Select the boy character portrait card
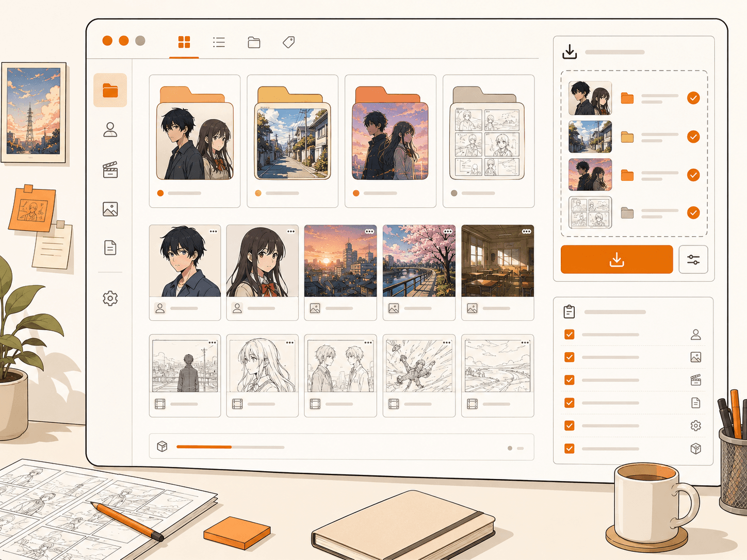Image resolution: width=747 pixels, height=560 pixels. point(185,272)
